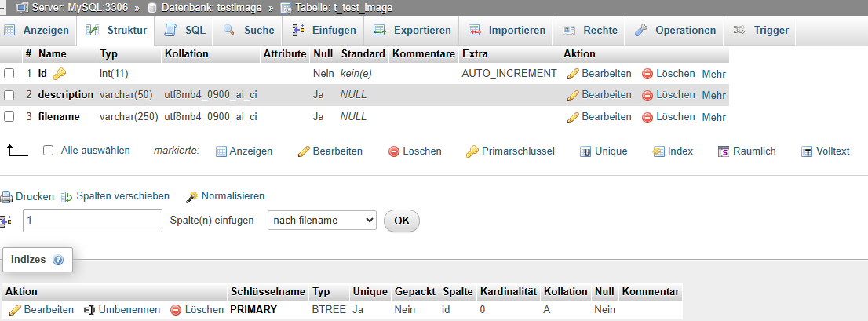Image resolution: width=868 pixels, height=321 pixels.
Task: Click the Primärschlüssel key icon
Action: pos(472,151)
